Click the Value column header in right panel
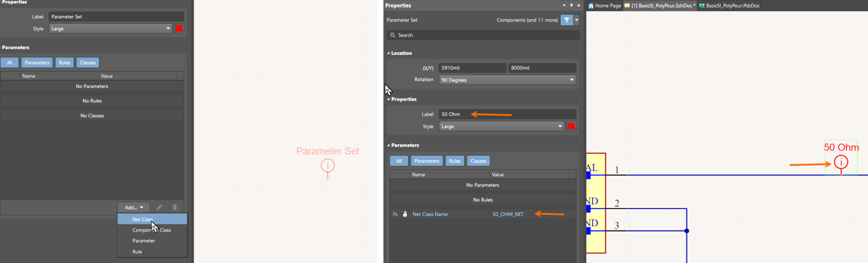Image resolution: width=868 pixels, height=263 pixels. coord(498,175)
